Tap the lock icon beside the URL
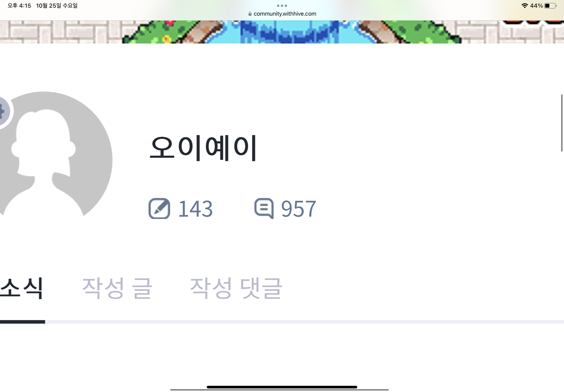564x392 pixels. click(250, 14)
